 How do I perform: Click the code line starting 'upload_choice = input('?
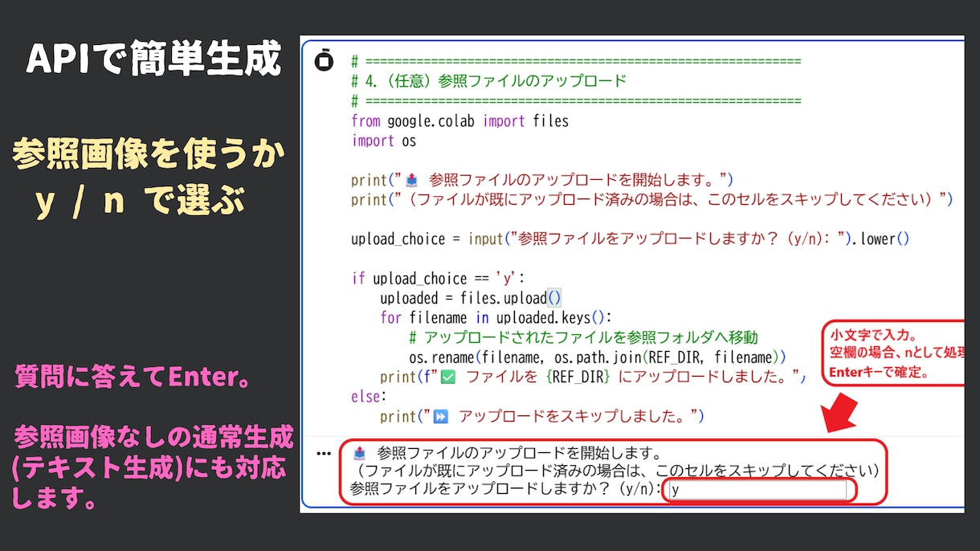tap(630, 239)
